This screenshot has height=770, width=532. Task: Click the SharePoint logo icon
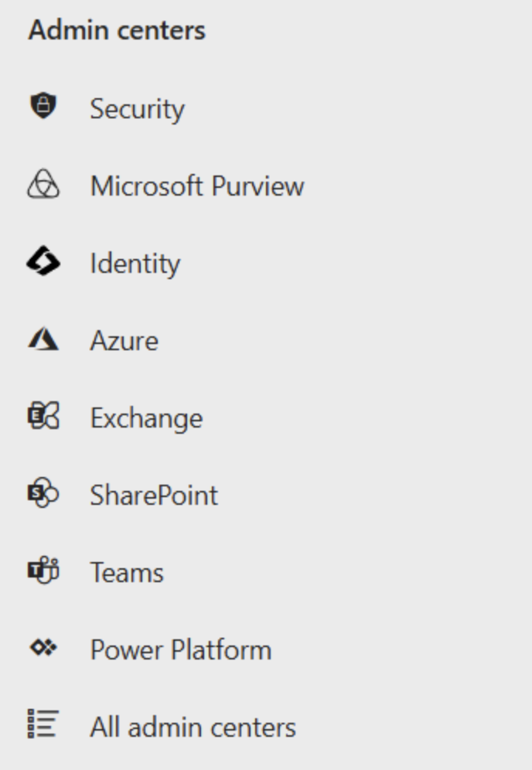(x=43, y=492)
